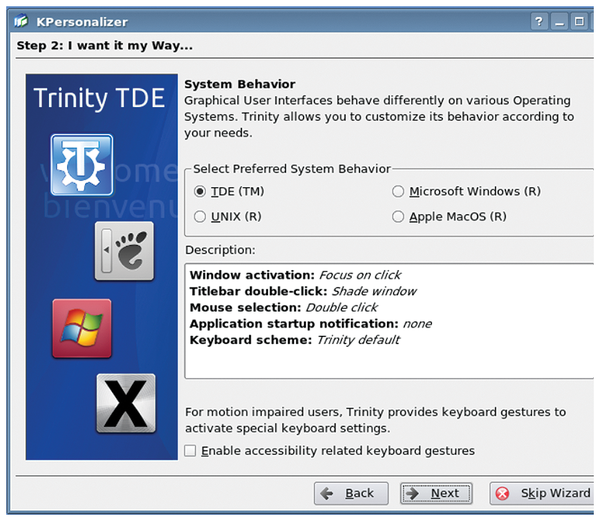600x521 pixels.
Task: Click the 'System Behavior' heading
Action: point(240,84)
